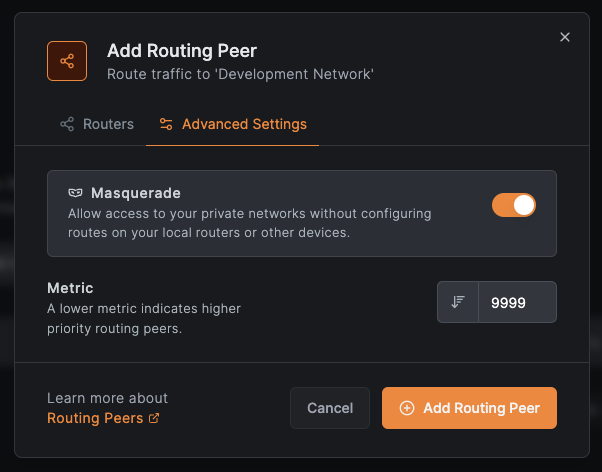Viewport: 602px width, 472px height.
Task: Click the plus circle icon in the orange button
Action: coord(406,408)
